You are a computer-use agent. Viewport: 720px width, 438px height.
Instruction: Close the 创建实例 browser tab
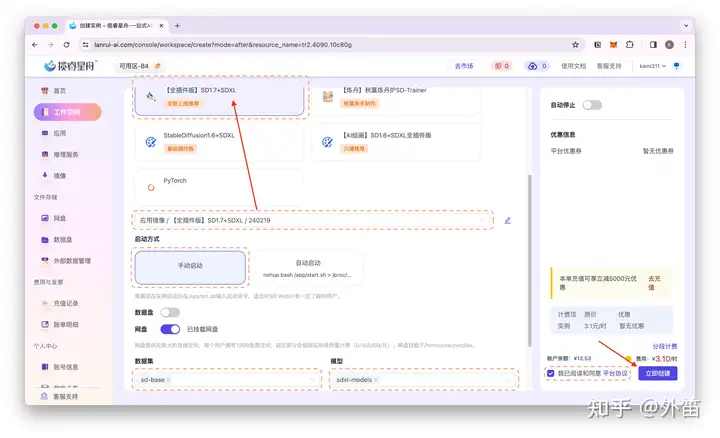(x=161, y=26)
